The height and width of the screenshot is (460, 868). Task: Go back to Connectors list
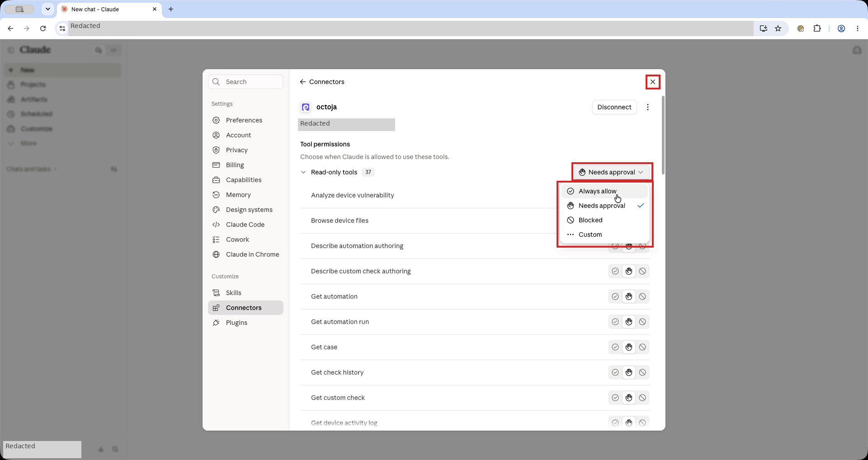(x=322, y=82)
